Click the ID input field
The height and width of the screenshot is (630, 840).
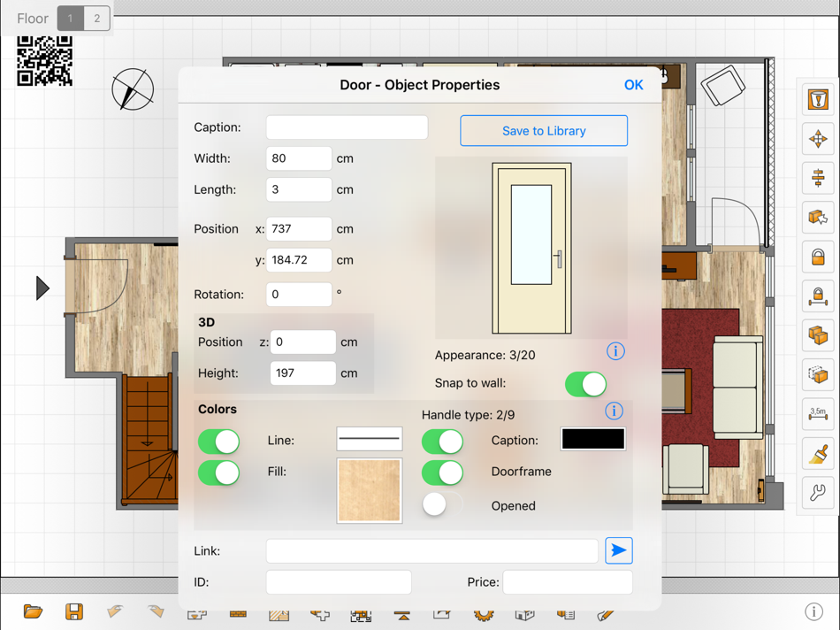339,582
